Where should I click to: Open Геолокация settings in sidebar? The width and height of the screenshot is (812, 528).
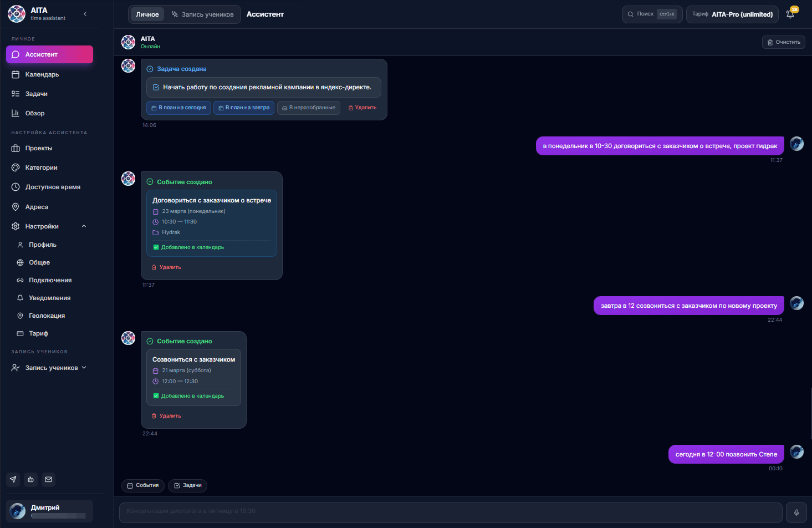(x=47, y=316)
